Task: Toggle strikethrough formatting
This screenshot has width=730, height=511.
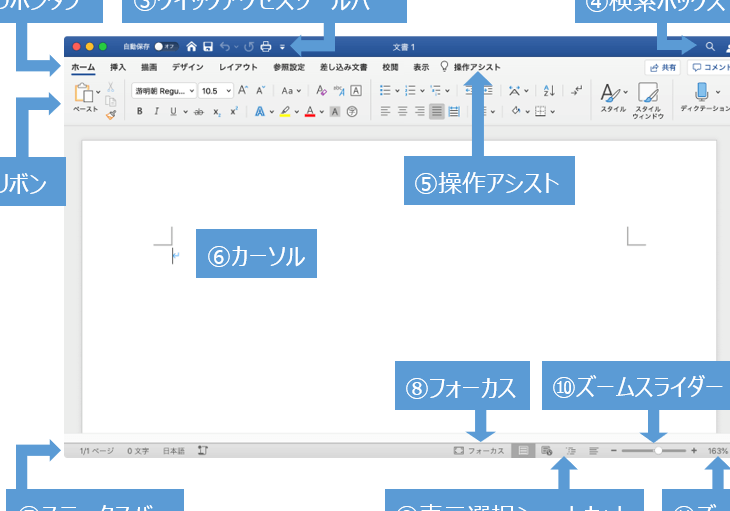Action: [199, 112]
